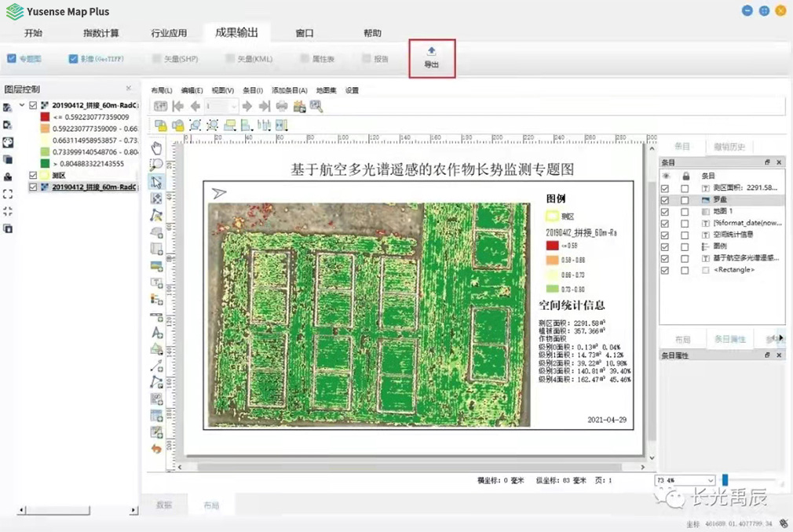Viewport: 793px width, 532px height.
Task: Enable the 矢量(SHP) checkbox
Action: click(x=156, y=59)
